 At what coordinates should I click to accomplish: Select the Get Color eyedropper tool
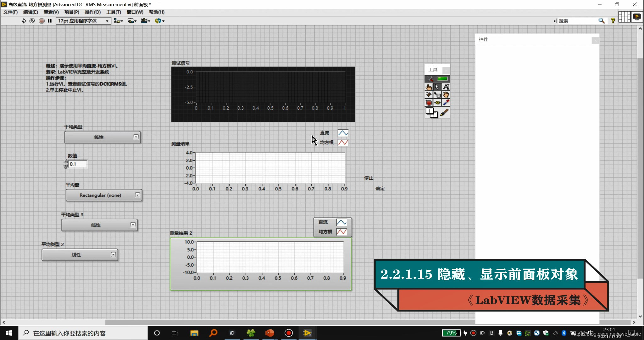(x=446, y=103)
